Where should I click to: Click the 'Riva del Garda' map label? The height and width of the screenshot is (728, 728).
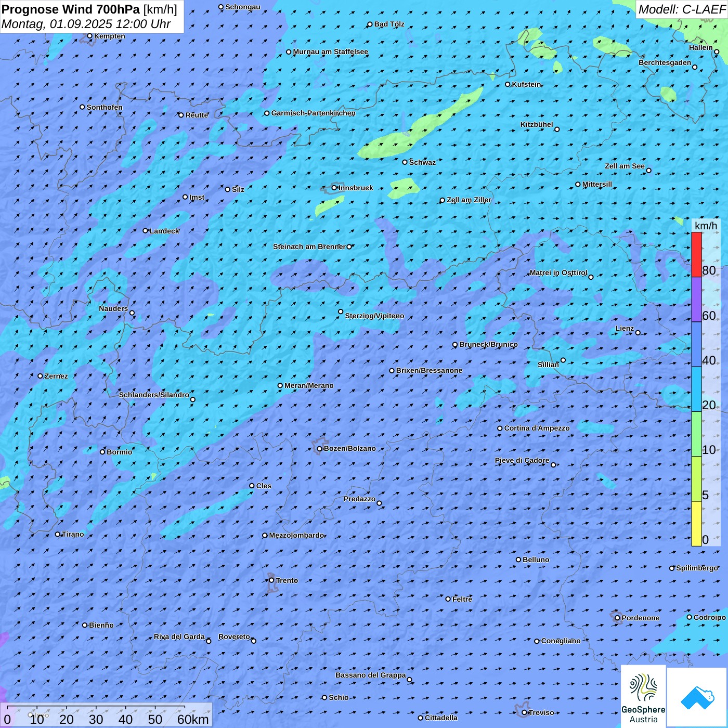click(x=179, y=636)
